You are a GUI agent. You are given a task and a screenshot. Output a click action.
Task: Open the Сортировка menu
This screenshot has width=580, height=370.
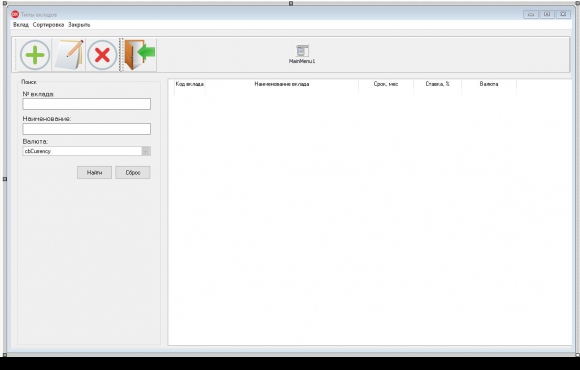[48, 25]
